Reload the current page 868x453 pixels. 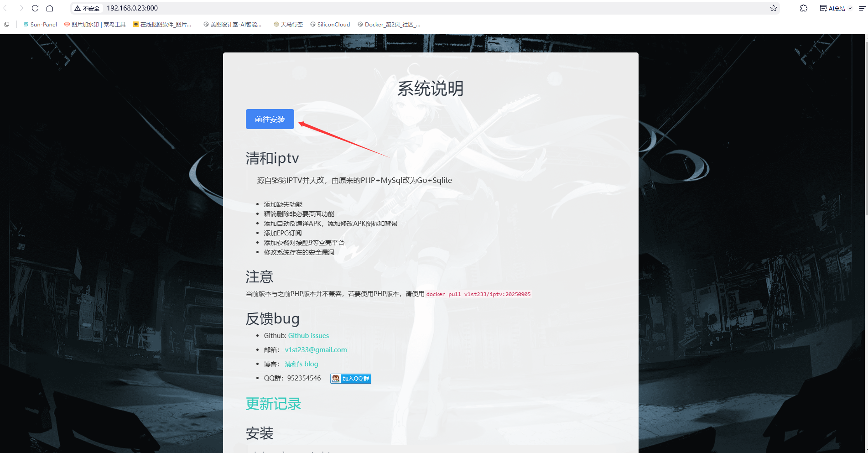pyautogui.click(x=35, y=8)
